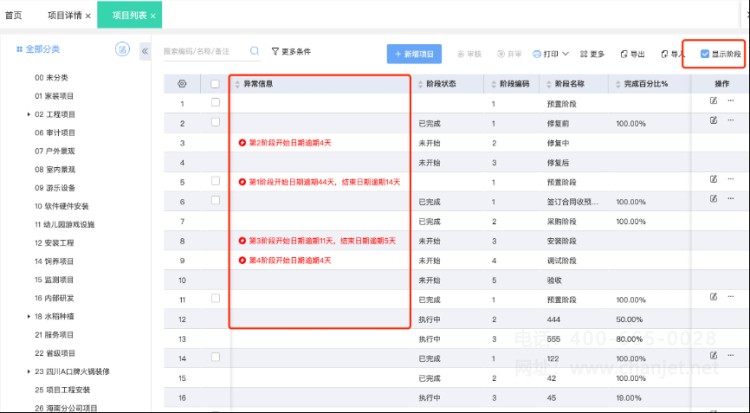
Task: Select the 00 未分类 category
Action: [51, 78]
